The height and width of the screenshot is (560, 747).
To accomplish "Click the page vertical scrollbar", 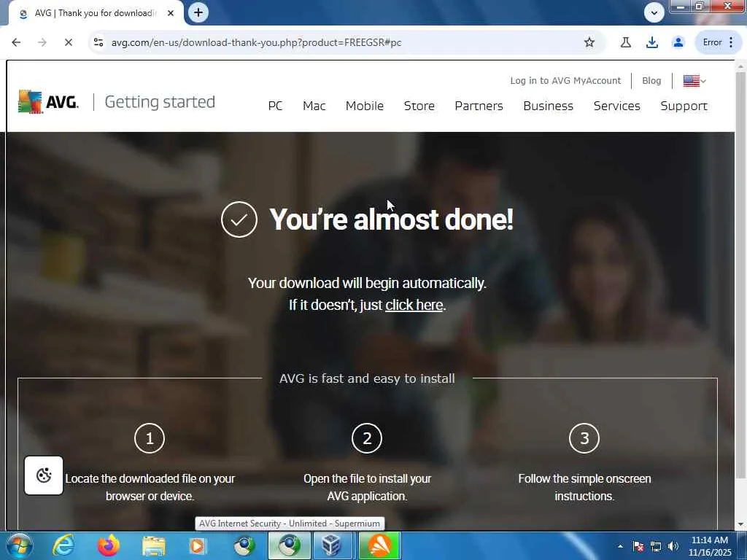I will click(740, 275).
